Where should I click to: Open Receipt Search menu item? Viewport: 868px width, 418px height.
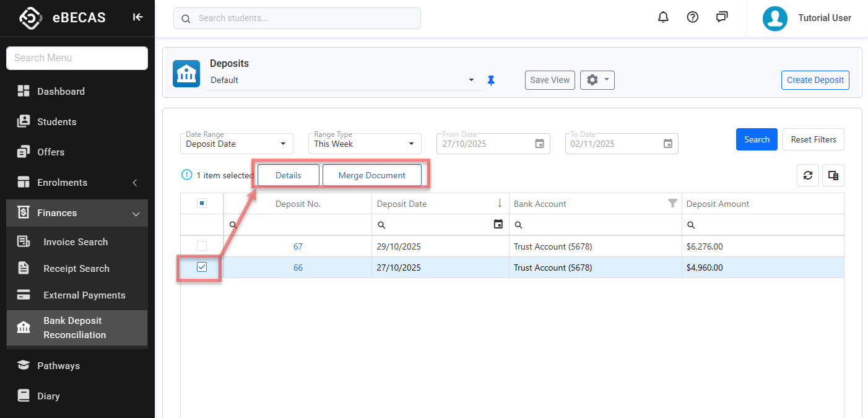pos(76,268)
